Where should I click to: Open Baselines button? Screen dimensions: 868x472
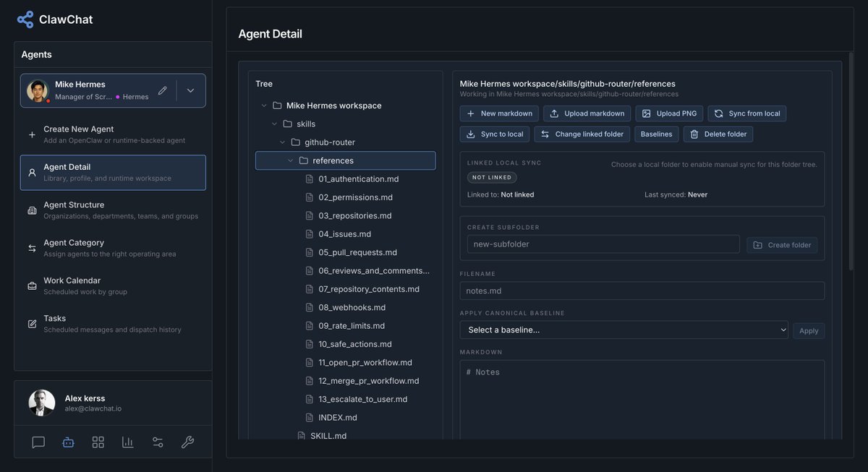pyautogui.click(x=657, y=134)
